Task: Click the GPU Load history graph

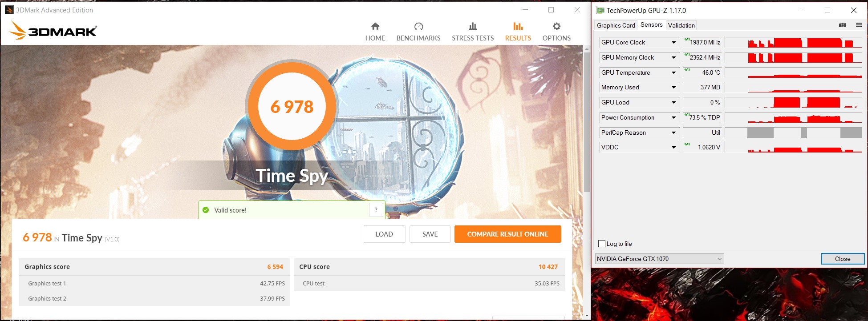Action: 793,103
